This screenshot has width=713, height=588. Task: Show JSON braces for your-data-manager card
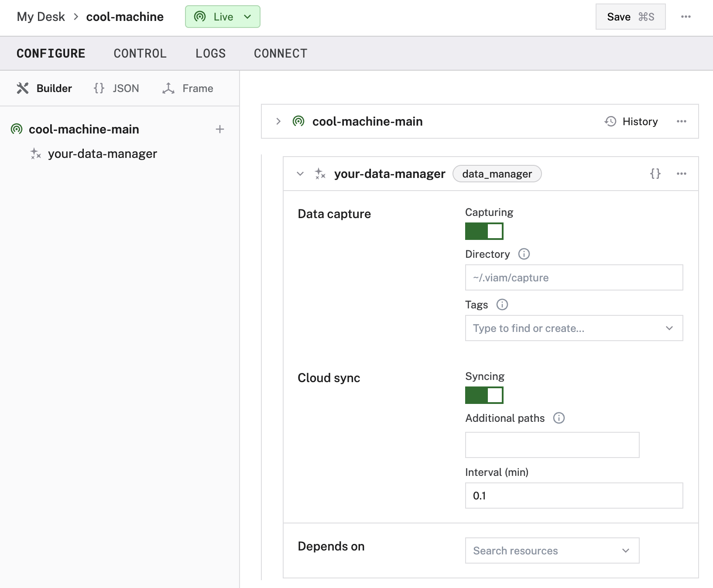pyautogui.click(x=655, y=174)
